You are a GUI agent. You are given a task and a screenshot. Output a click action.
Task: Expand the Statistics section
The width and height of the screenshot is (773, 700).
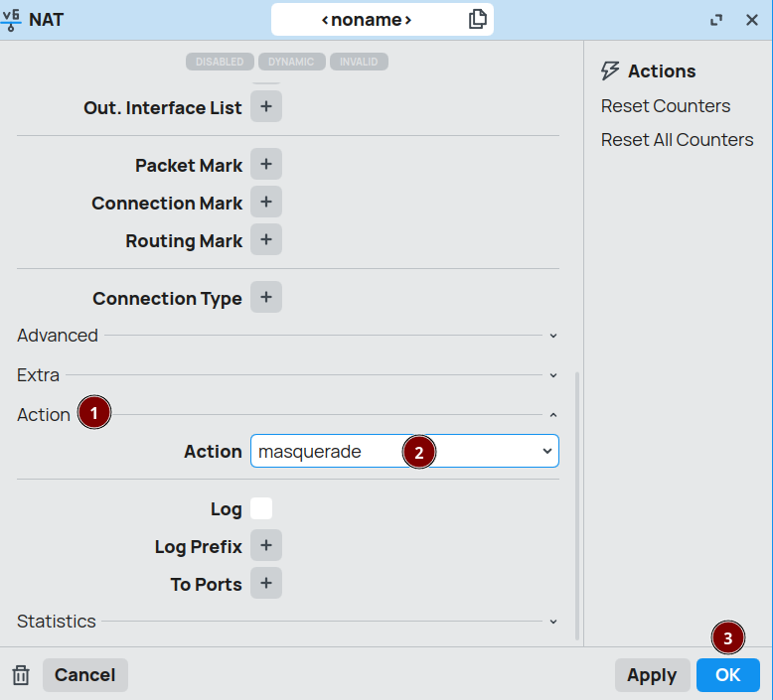point(553,622)
